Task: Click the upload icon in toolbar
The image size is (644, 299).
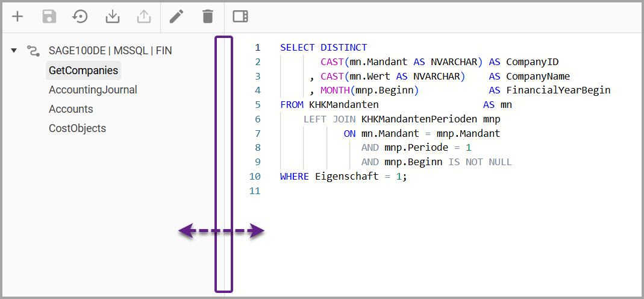Action: coord(143,16)
